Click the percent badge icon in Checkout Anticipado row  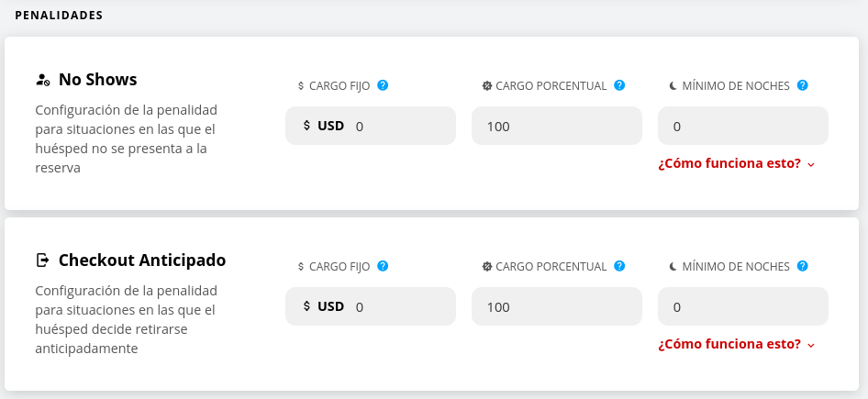click(x=487, y=267)
